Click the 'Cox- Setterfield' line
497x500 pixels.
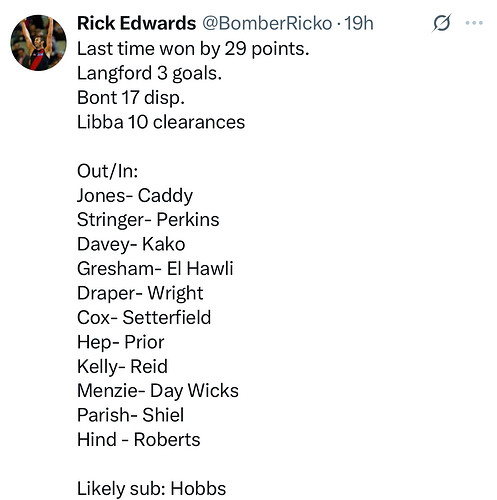(x=144, y=317)
